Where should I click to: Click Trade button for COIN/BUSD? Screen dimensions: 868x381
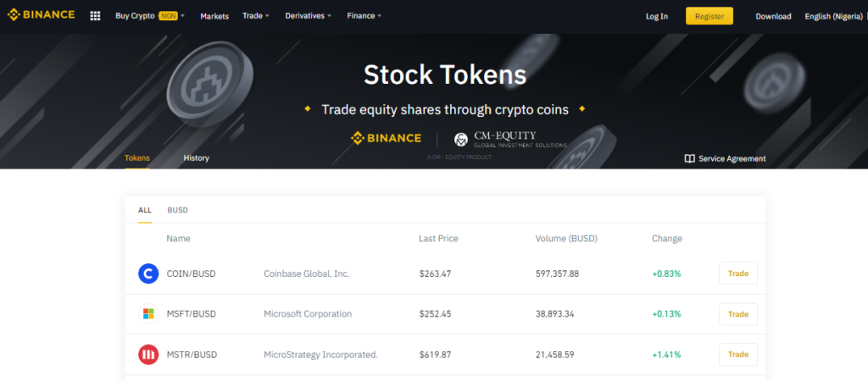tap(738, 273)
